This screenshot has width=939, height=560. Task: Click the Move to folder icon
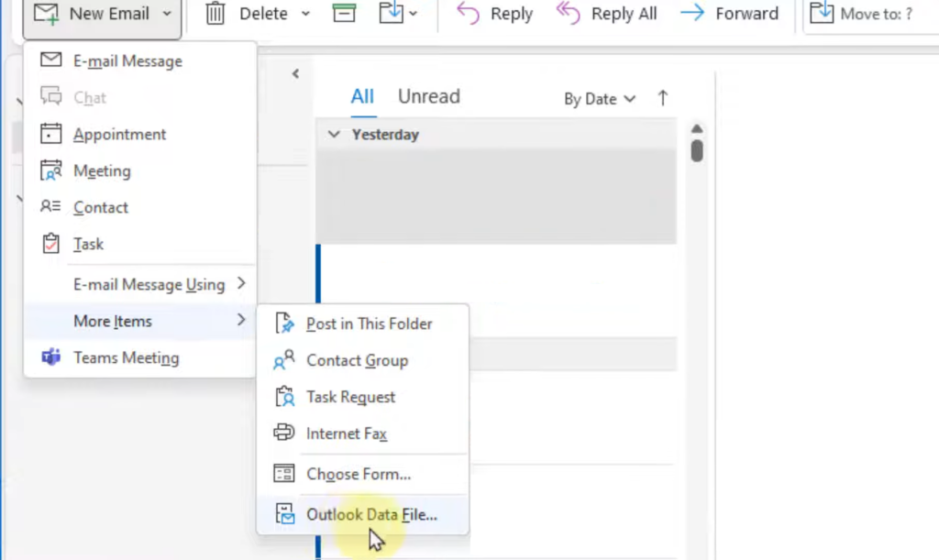point(391,13)
